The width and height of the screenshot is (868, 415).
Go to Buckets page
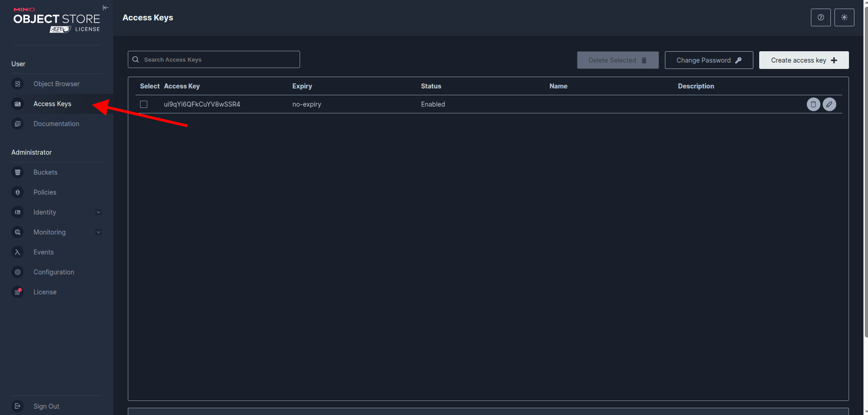pyautogui.click(x=57, y=172)
